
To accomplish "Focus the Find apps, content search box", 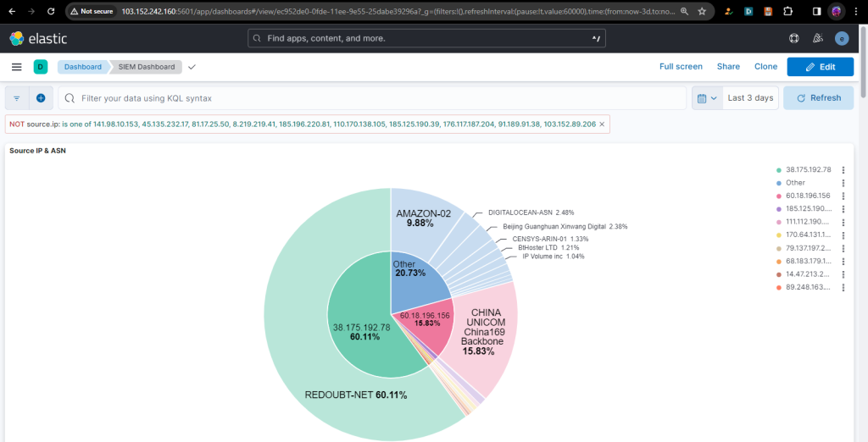I will click(x=426, y=38).
